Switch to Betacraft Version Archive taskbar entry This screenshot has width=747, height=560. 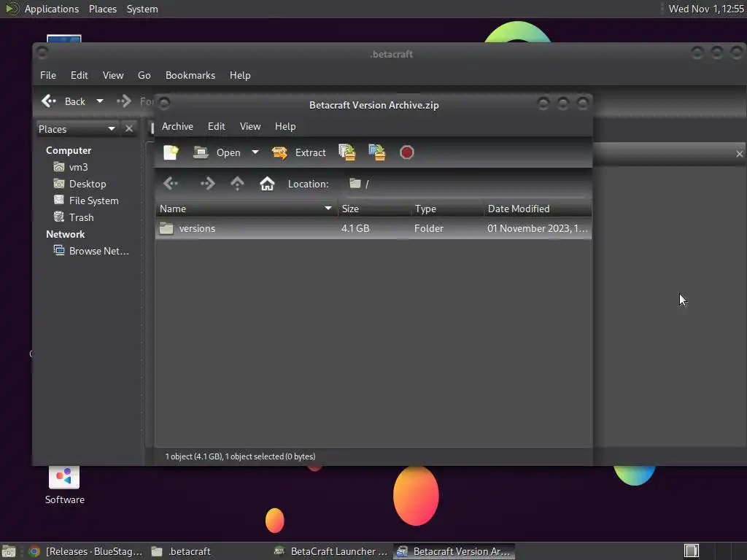[x=454, y=551]
